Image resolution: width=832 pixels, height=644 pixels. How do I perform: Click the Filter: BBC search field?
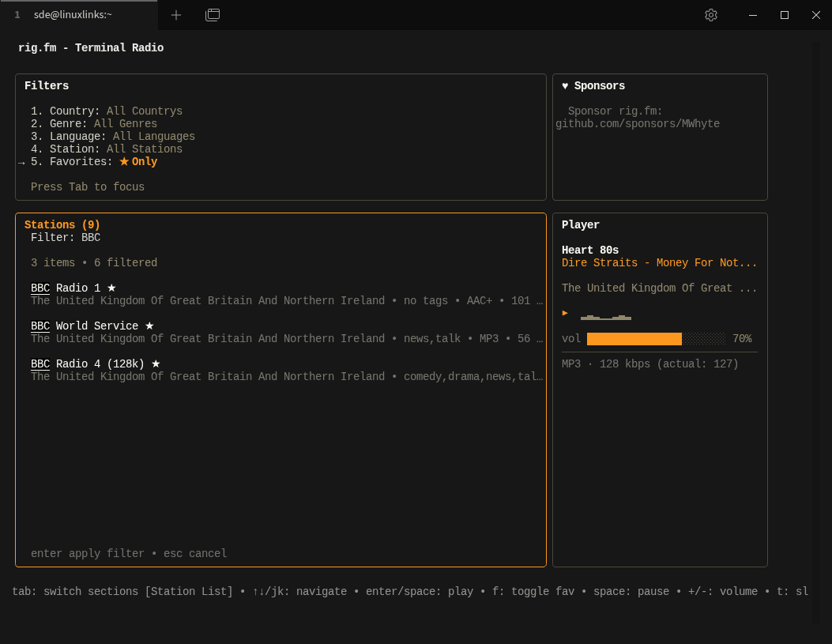click(x=66, y=238)
